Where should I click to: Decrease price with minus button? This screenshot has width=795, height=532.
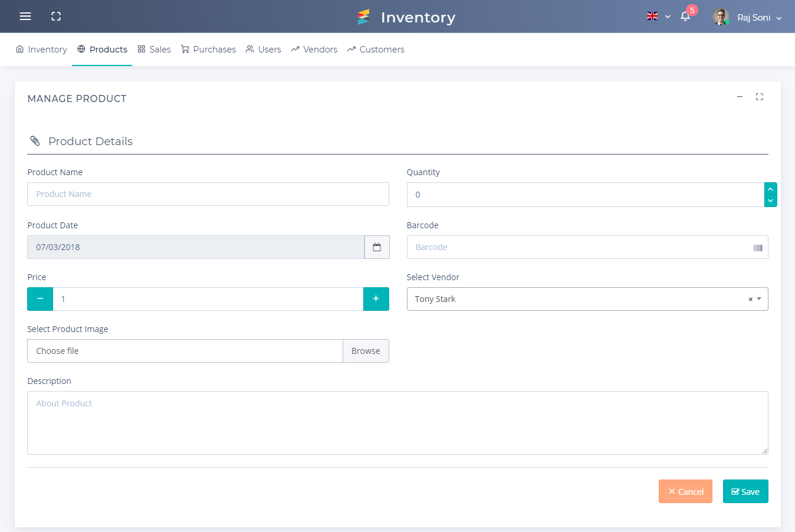coord(40,299)
